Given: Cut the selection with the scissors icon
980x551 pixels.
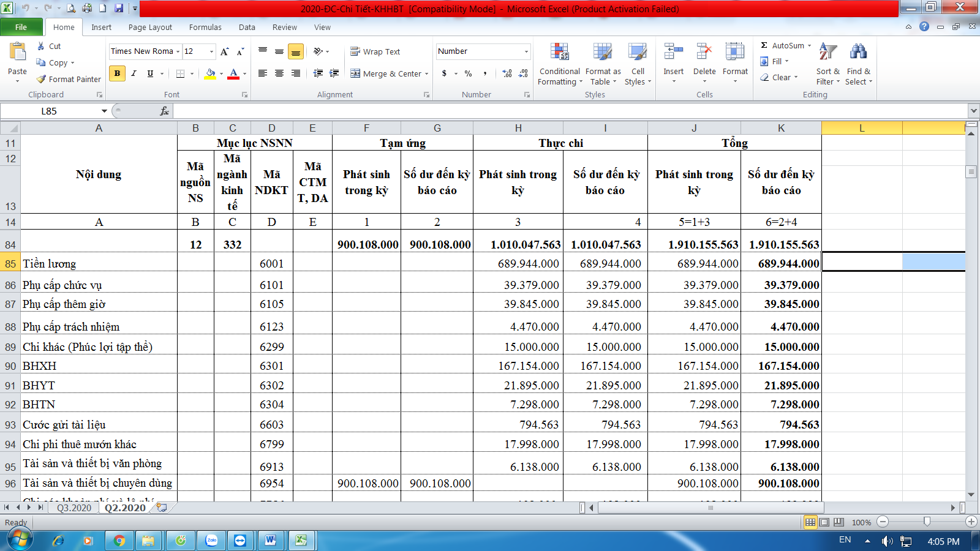Looking at the screenshot, I should point(41,46).
